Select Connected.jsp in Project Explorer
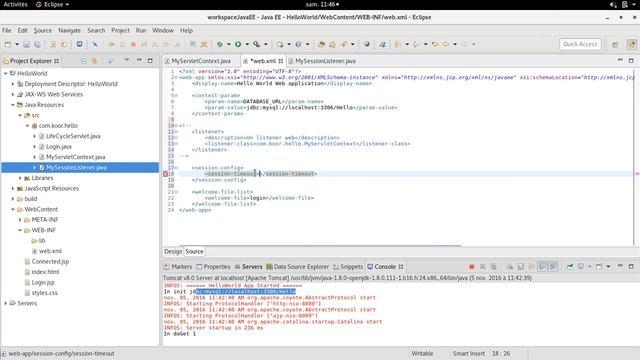The width and height of the screenshot is (640, 360). pos(50,262)
